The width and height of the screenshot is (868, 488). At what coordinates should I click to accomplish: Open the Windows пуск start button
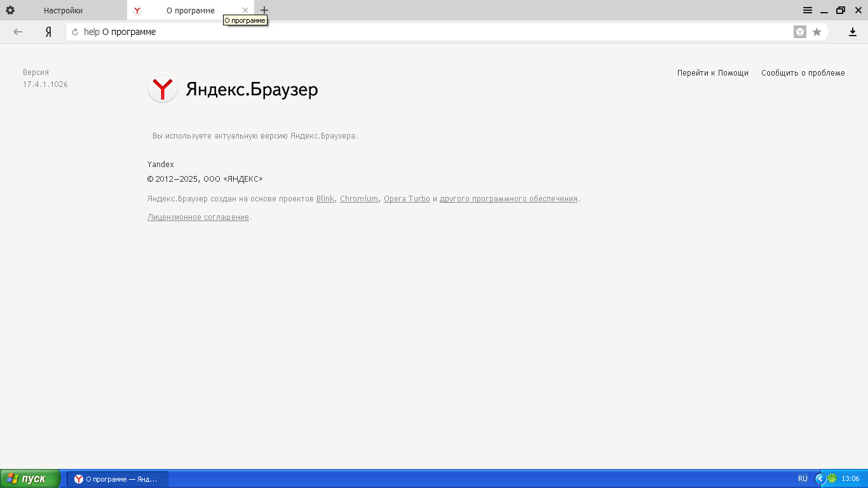30,478
